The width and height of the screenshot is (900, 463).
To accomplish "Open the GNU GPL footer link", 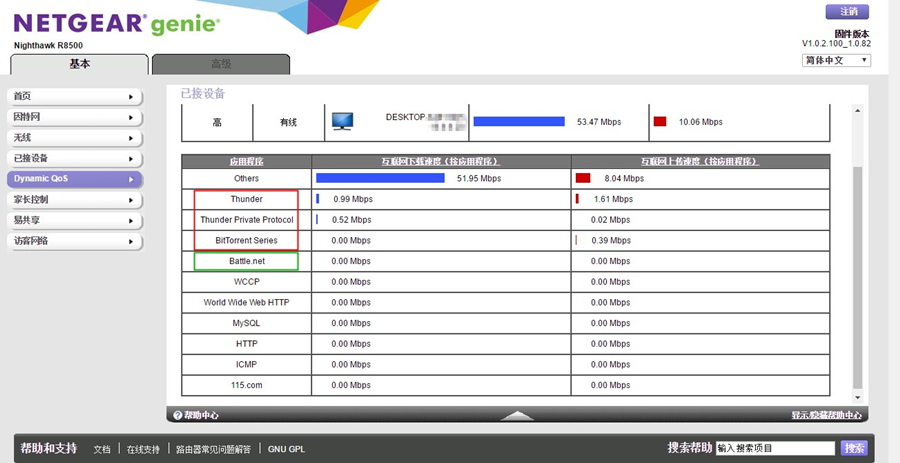I will (286, 449).
